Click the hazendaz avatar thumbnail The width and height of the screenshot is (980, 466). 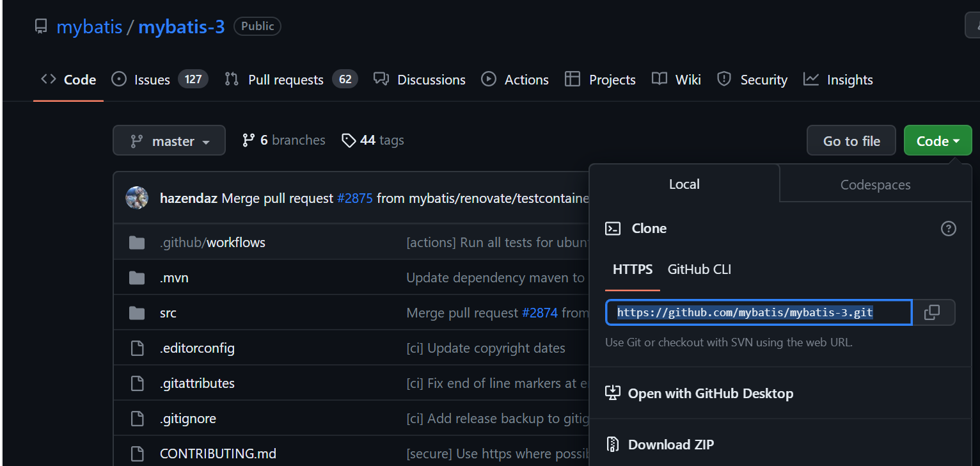point(137,198)
